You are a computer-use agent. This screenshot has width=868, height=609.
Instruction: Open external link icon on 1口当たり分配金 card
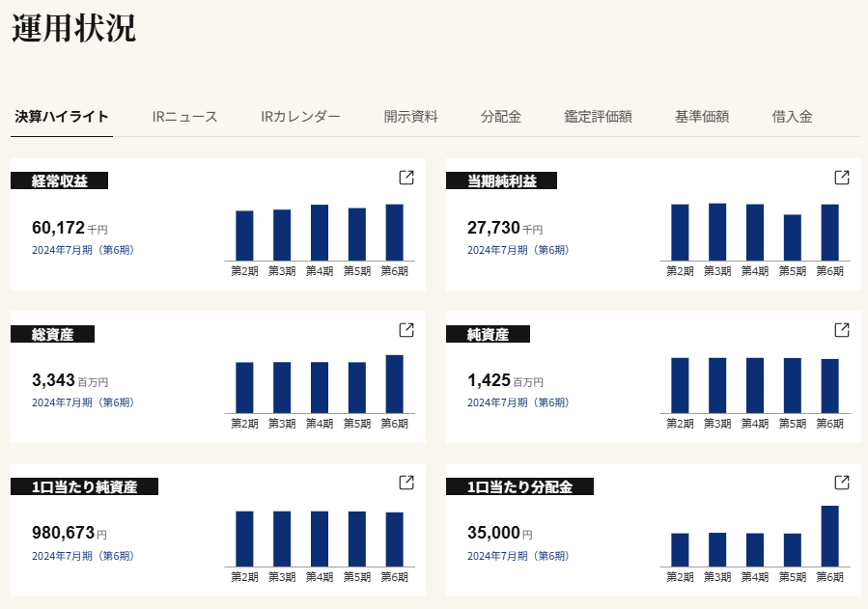coord(841,483)
